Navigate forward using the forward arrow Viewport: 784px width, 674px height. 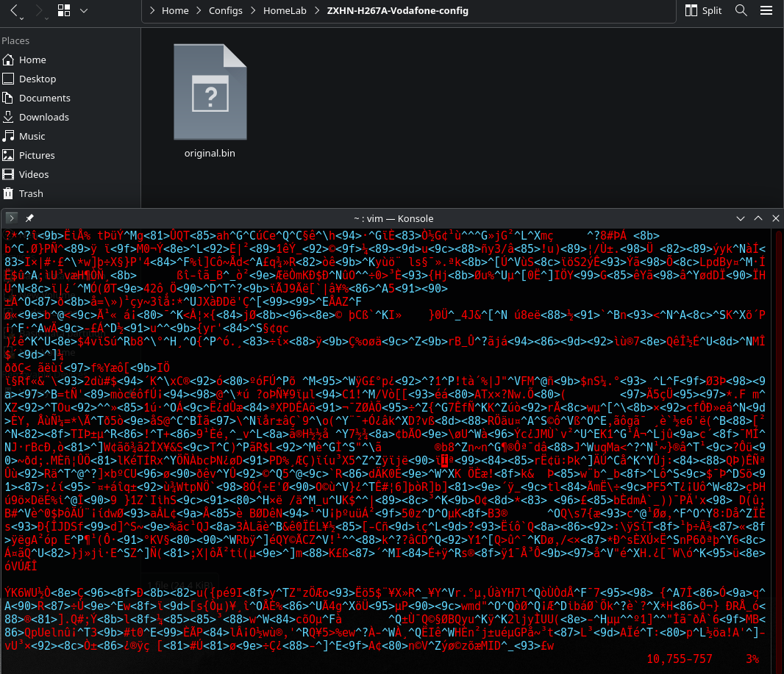click(x=39, y=9)
